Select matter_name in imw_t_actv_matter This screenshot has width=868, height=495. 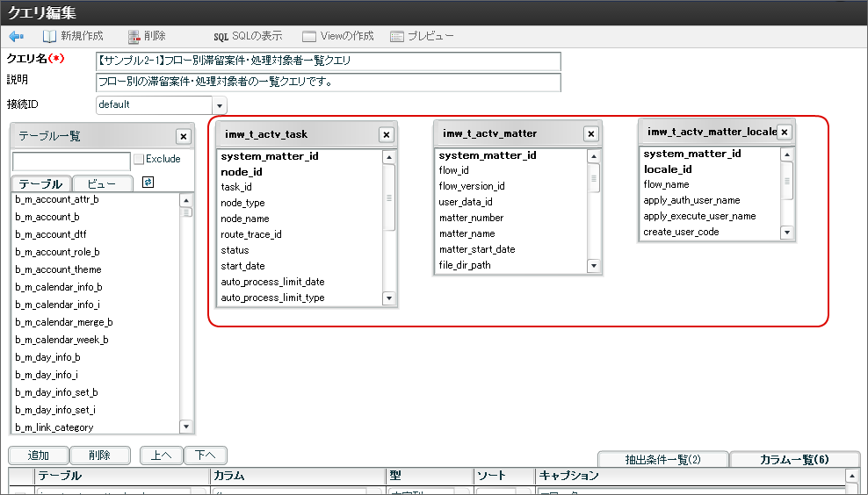pos(467,233)
